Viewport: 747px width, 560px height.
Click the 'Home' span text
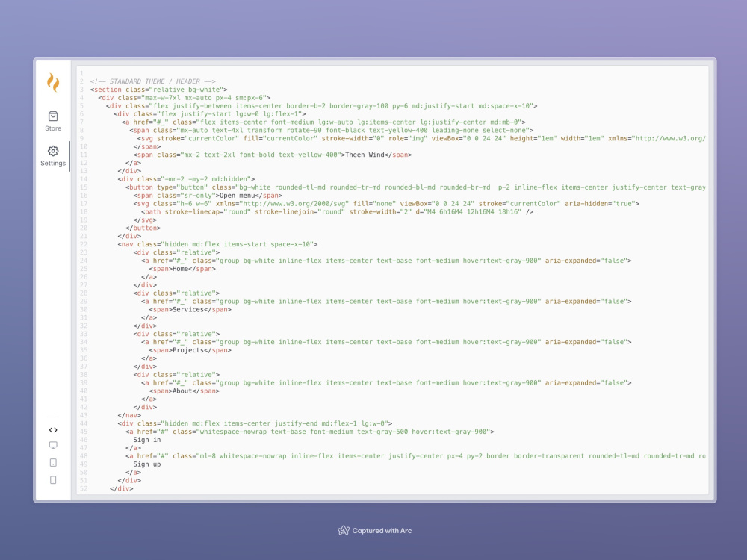click(x=180, y=269)
